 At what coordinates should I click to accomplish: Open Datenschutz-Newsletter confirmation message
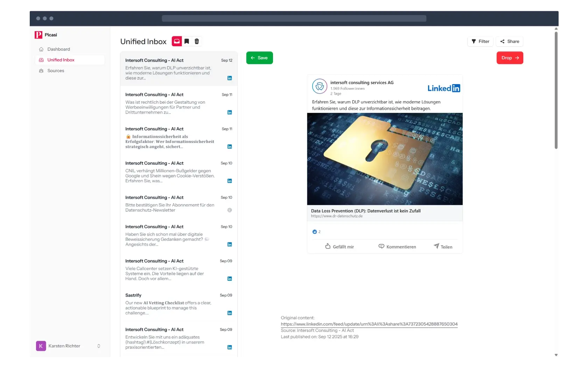(x=178, y=204)
